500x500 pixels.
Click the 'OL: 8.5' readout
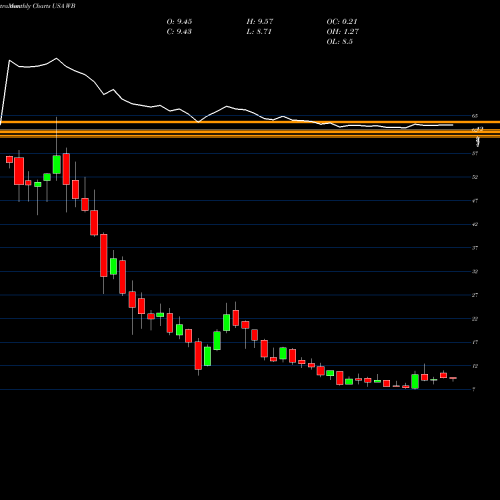(339, 42)
